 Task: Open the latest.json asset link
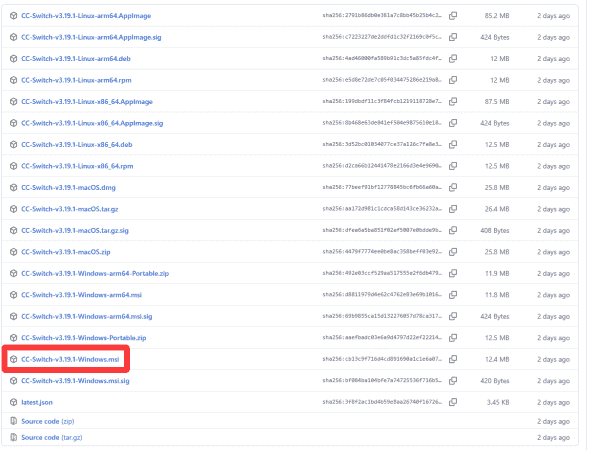[37, 402]
